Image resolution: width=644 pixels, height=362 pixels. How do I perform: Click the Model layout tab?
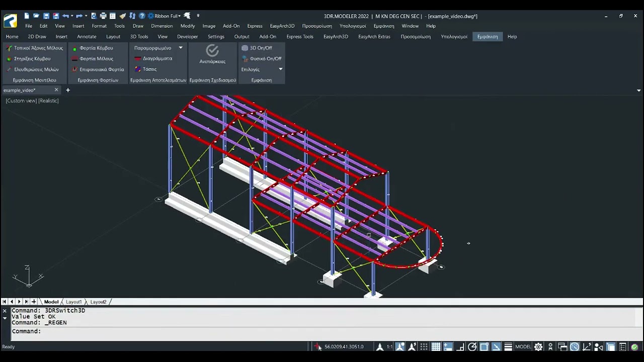coord(51,302)
